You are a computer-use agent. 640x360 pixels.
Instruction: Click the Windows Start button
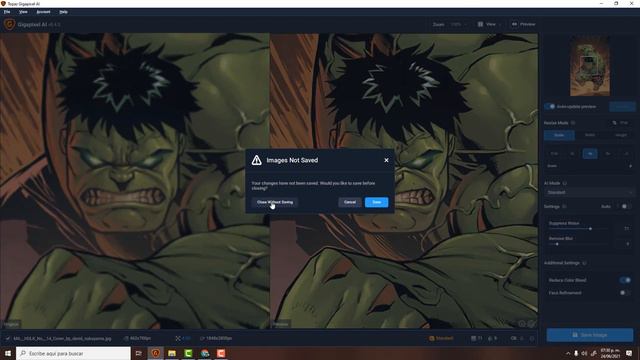coord(8,353)
